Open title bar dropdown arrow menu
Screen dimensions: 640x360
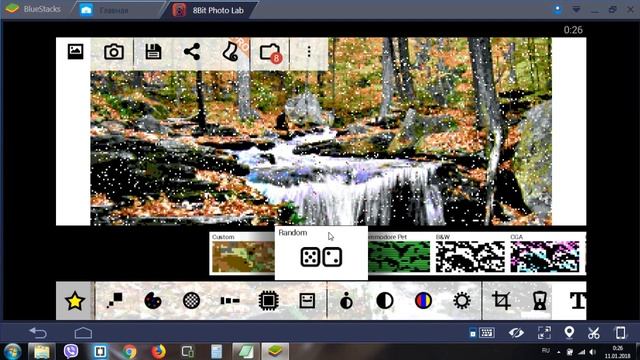(576, 9)
